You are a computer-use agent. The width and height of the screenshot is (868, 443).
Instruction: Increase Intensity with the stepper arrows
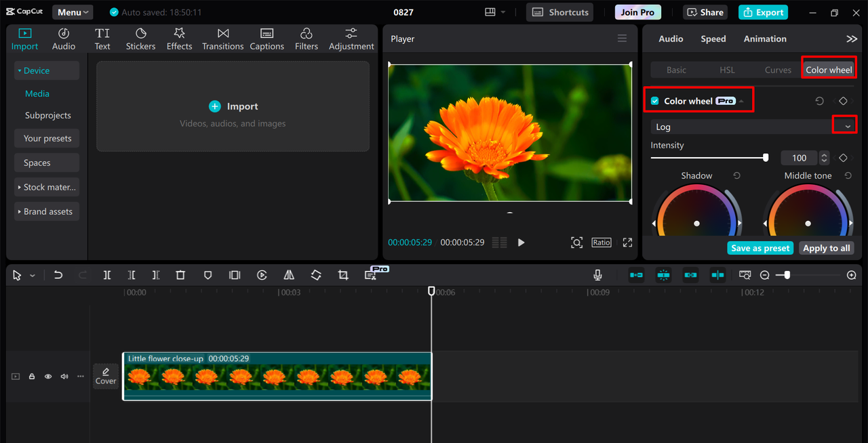(x=824, y=155)
